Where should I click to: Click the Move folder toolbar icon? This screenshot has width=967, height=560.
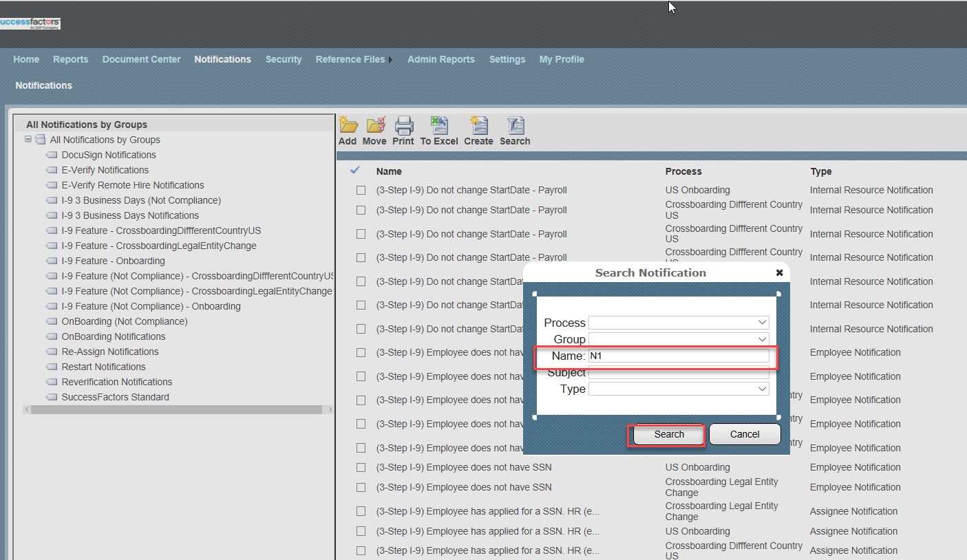coord(376,125)
